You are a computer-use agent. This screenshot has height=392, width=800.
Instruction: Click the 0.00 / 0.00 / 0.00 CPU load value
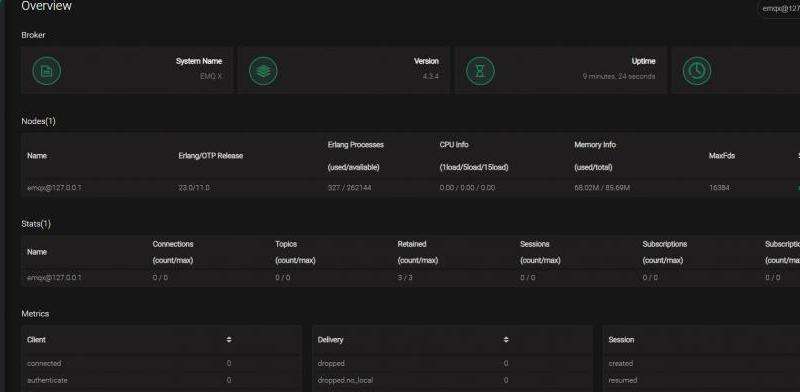[467, 188]
